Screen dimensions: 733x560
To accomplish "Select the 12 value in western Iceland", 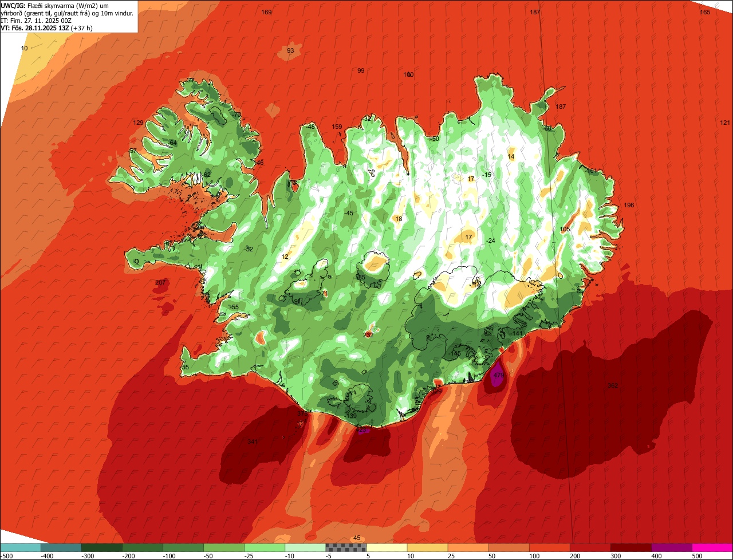I will click(x=285, y=257).
